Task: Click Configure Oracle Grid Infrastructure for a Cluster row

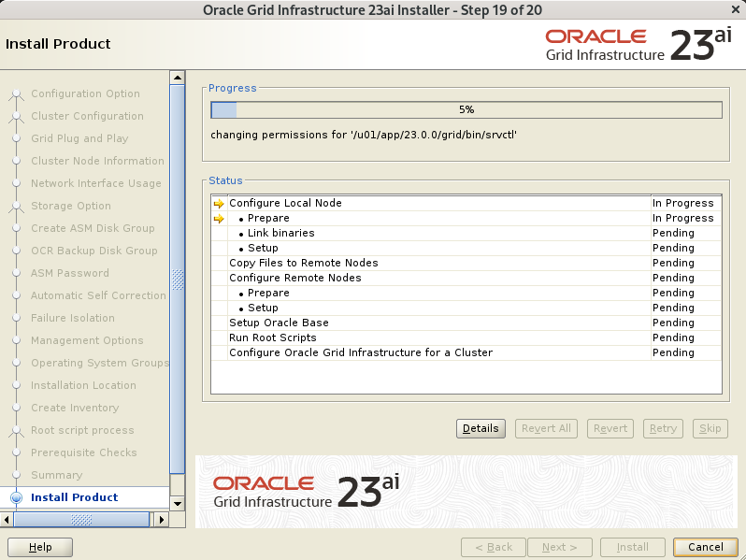Action: coord(466,352)
